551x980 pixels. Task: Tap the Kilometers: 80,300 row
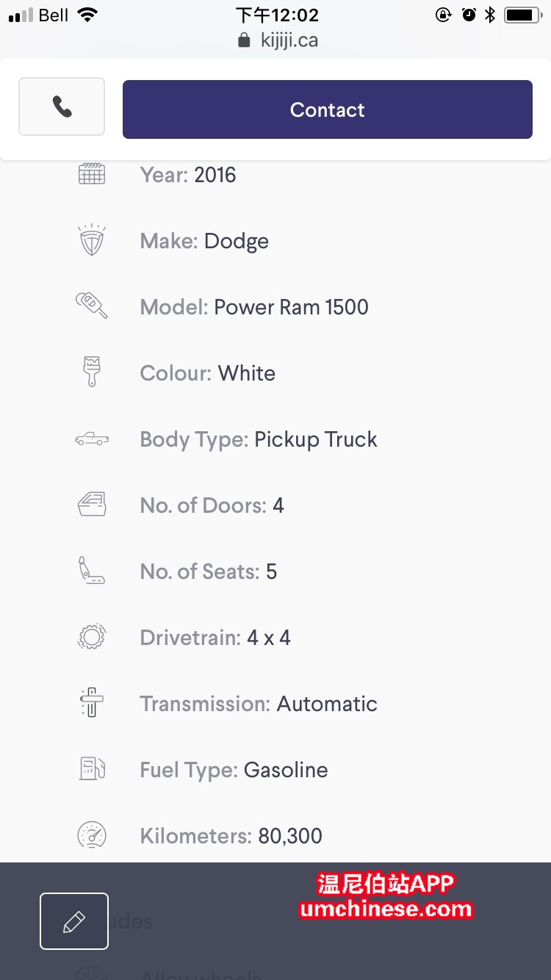[231, 836]
